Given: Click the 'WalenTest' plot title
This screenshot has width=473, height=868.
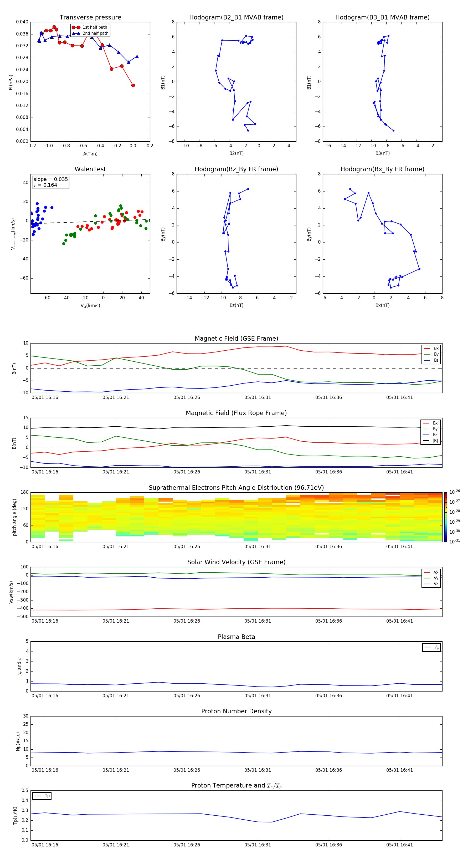Looking at the screenshot, I should pos(90,169).
